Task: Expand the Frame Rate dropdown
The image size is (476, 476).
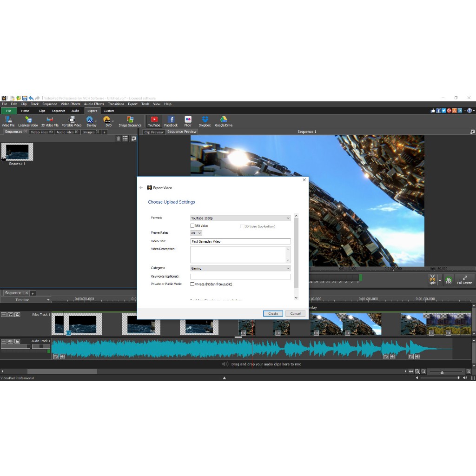Action: (x=196, y=233)
